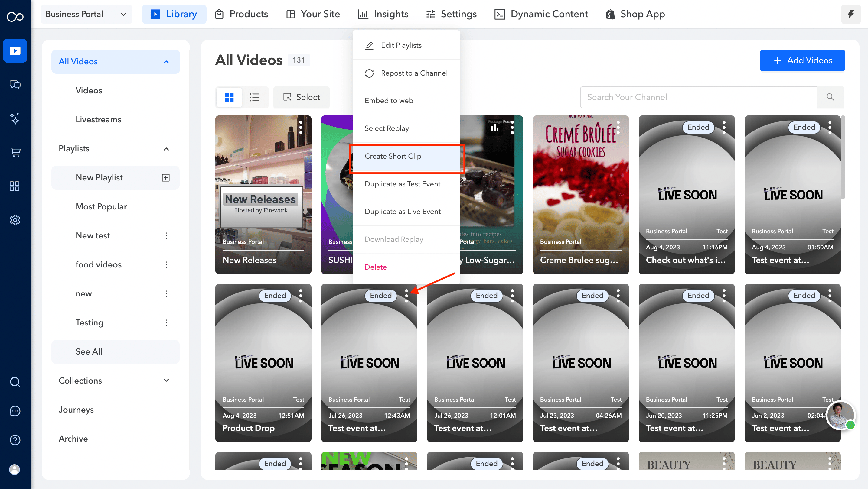Open the Business Portal channel dropdown
The width and height of the screenshot is (868, 489).
click(x=86, y=14)
